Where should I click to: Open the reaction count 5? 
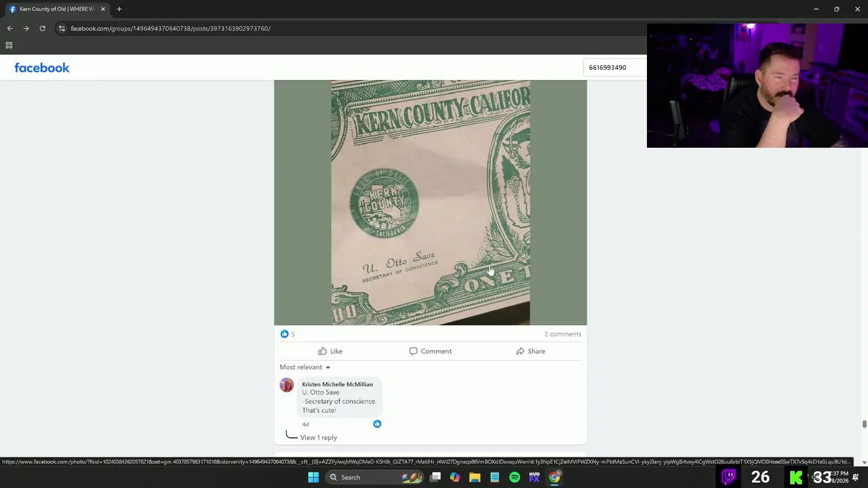click(293, 334)
